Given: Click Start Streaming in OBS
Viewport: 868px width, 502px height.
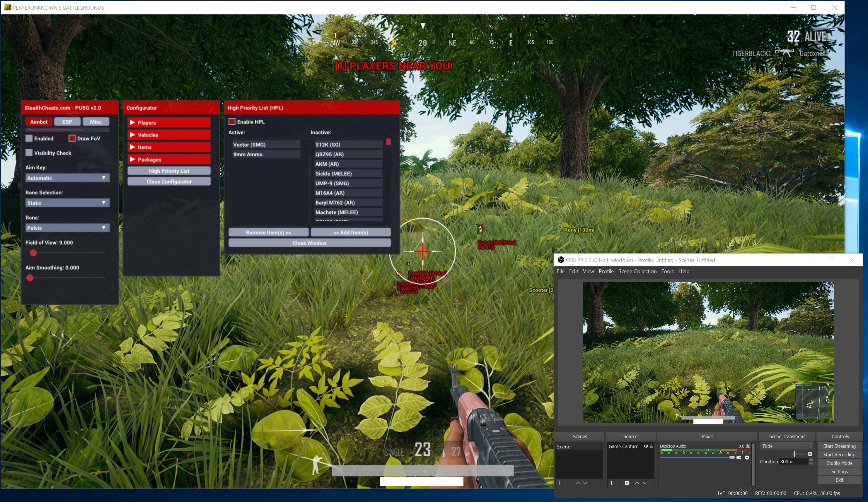Looking at the screenshot, I should 839,446.
